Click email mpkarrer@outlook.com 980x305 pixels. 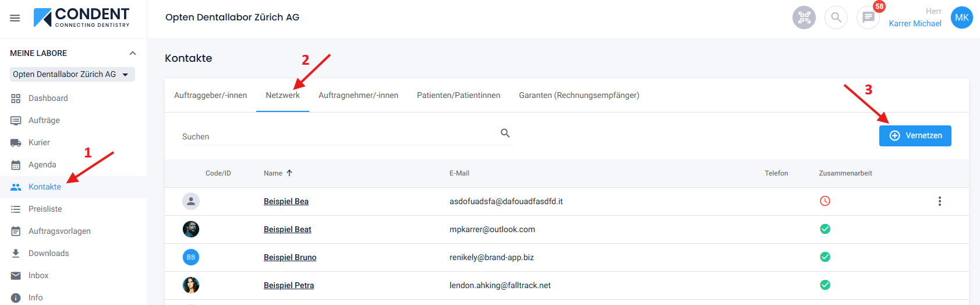tap(492, 229)
